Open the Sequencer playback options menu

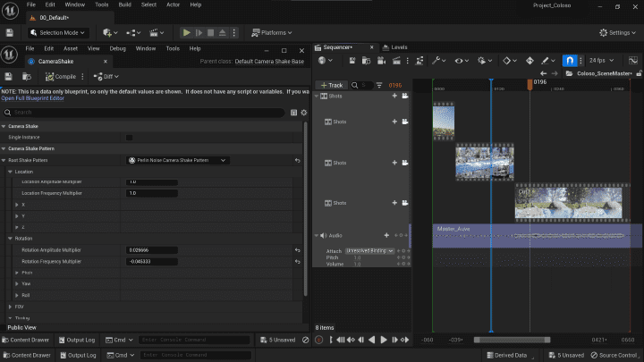point(485,61)
